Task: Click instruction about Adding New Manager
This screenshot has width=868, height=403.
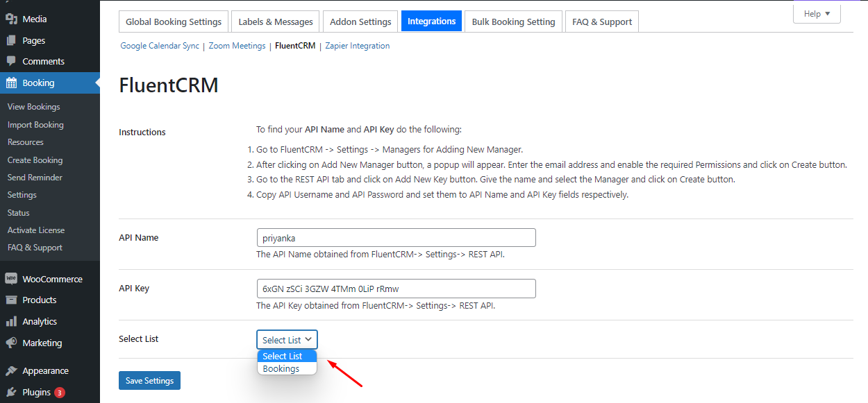Action: (389, 150)
